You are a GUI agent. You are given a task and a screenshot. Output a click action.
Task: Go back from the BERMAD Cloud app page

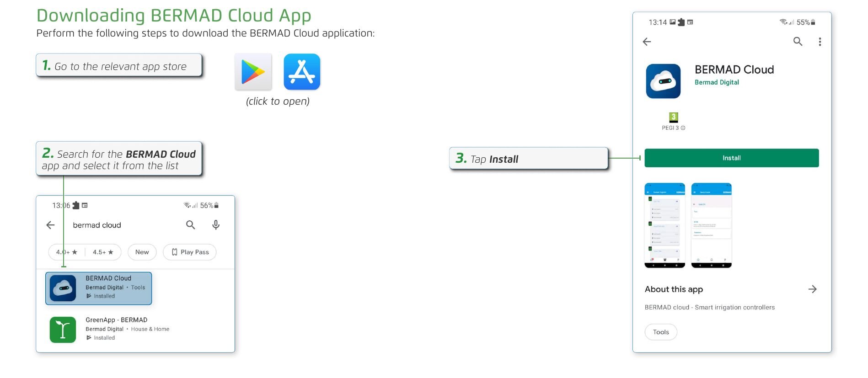tap(647, 42)
